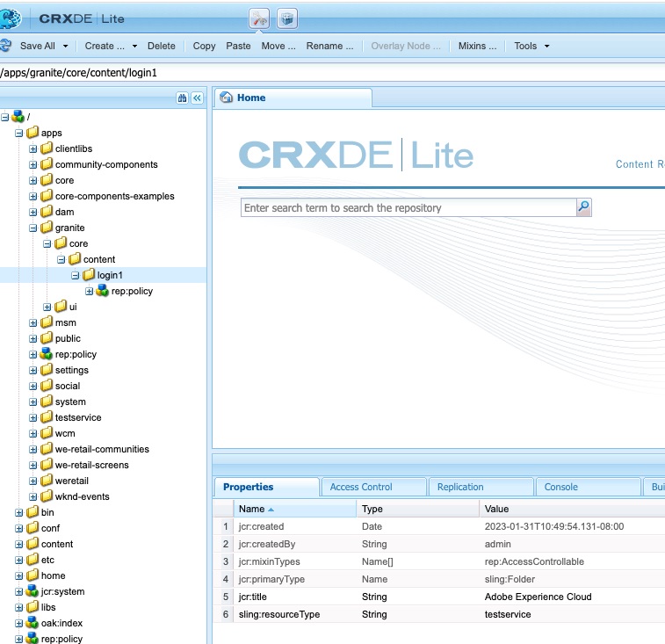Switch to the Console tab

[589, 487]
